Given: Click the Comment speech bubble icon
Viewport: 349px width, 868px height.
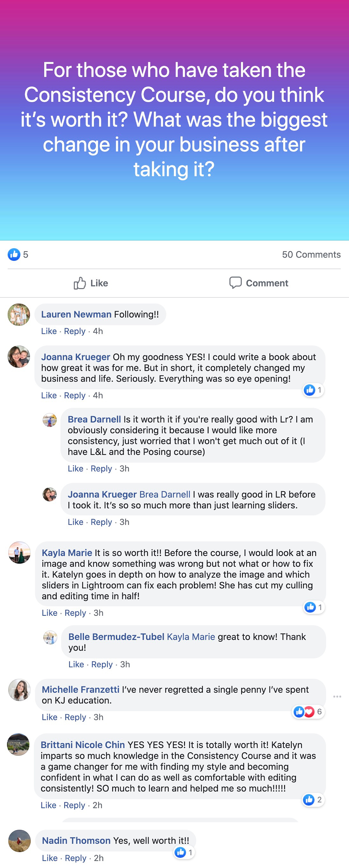Looking at the screenshot, I should (x=235, y=283).
